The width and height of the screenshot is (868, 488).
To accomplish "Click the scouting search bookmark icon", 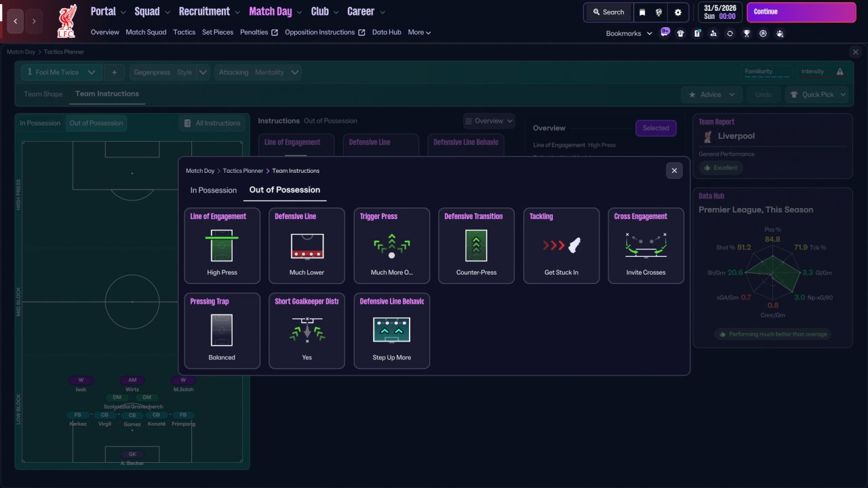I will point(713,33).
